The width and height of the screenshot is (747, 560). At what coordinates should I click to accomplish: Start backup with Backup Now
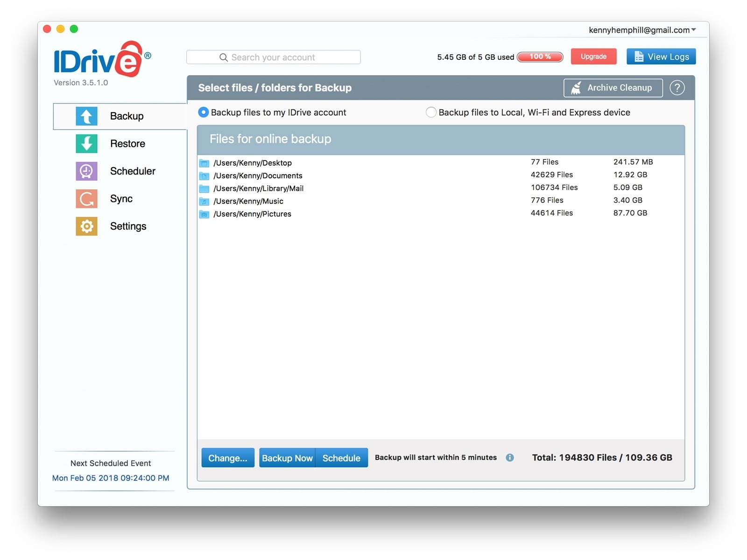(287, 458)
